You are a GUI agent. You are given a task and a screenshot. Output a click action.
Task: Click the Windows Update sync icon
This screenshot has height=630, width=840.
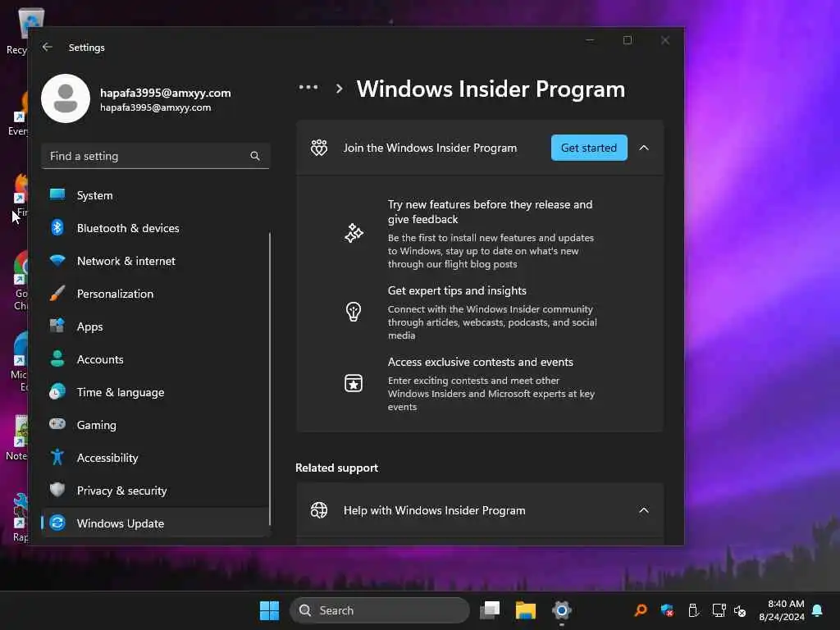(57, 523)
